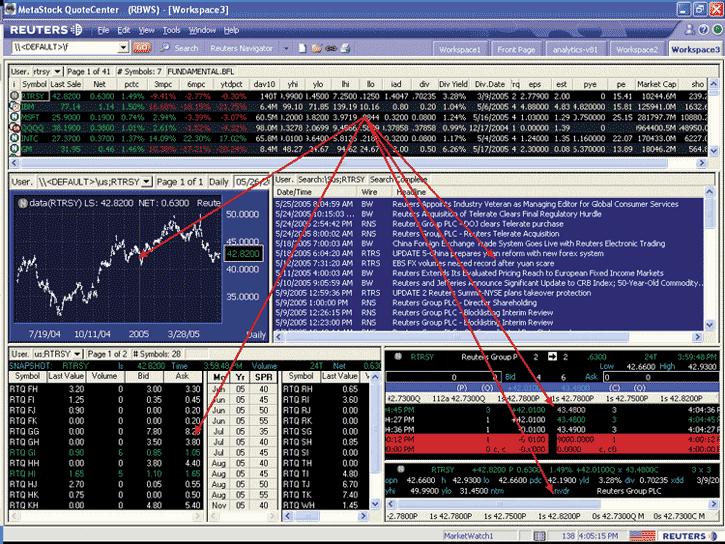Open the Window menu
The width and height of the screenshot is (725, 544).
tap(201, 30)
